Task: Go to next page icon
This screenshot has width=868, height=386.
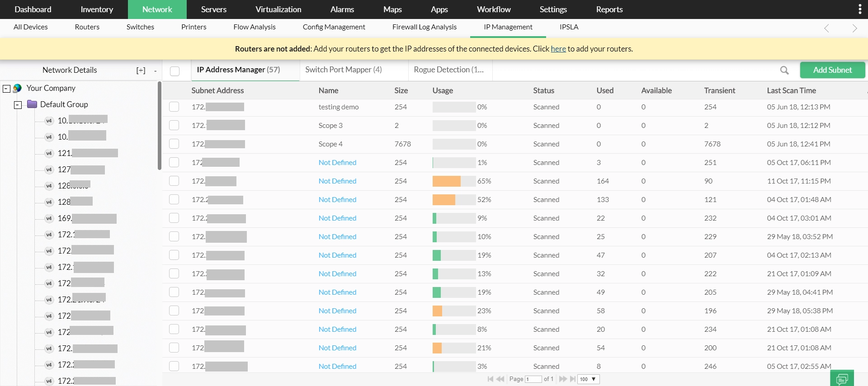Action: click(x=563, y=379)
